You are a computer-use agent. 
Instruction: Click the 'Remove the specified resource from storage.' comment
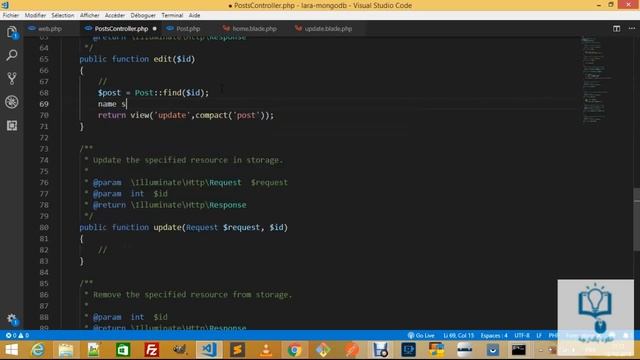192,295
